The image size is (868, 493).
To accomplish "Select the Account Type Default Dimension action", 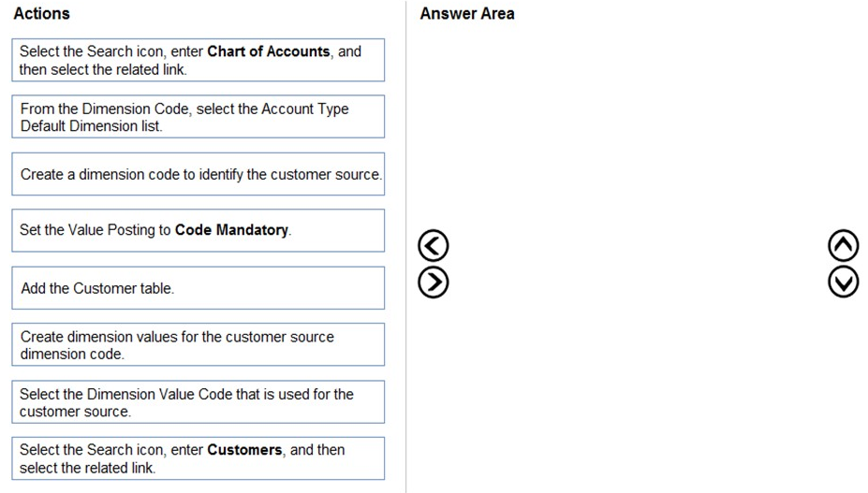I will point(198,117).
